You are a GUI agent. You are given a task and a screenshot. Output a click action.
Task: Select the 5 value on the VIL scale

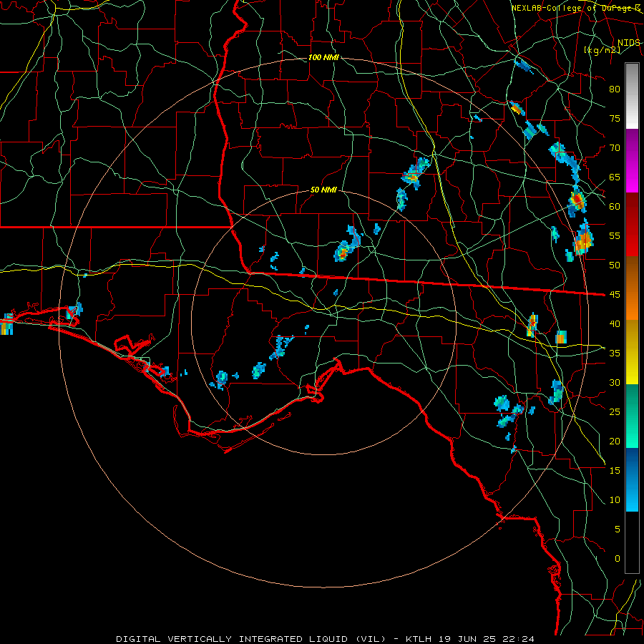[618, 529]
